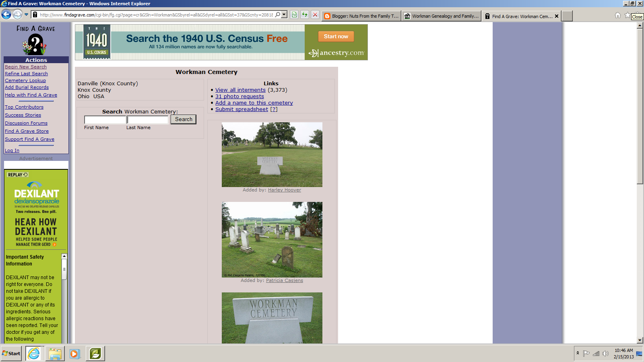
Task: Launch Internet Explorer from the taskbar
Action: 34,354
